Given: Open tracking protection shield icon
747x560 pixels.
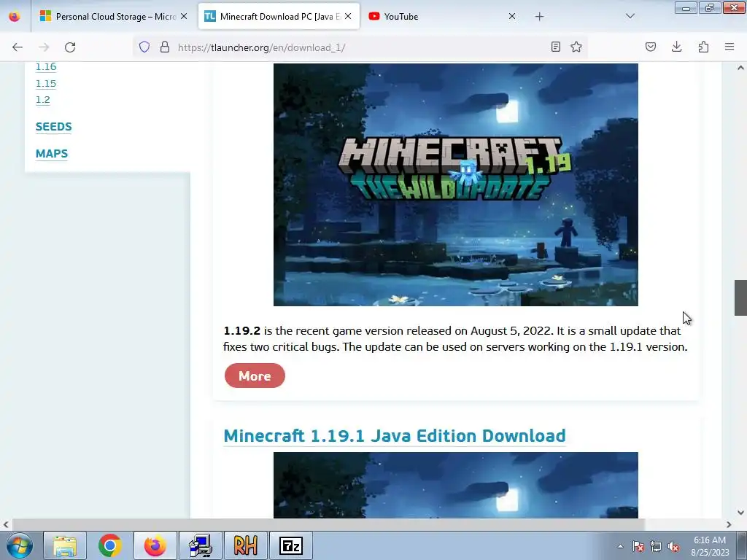Looking at the screenshot, I should coord(144,47).
